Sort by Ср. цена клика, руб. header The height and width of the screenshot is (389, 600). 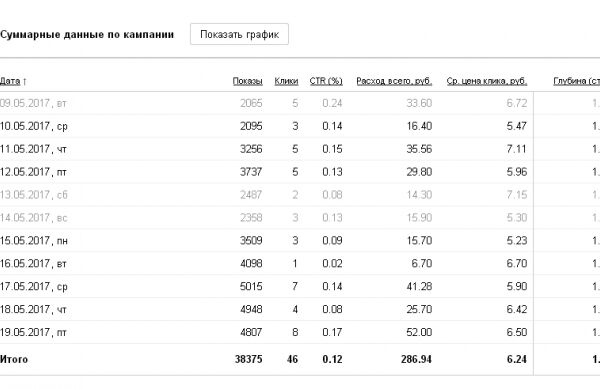[x=487, y=81]
